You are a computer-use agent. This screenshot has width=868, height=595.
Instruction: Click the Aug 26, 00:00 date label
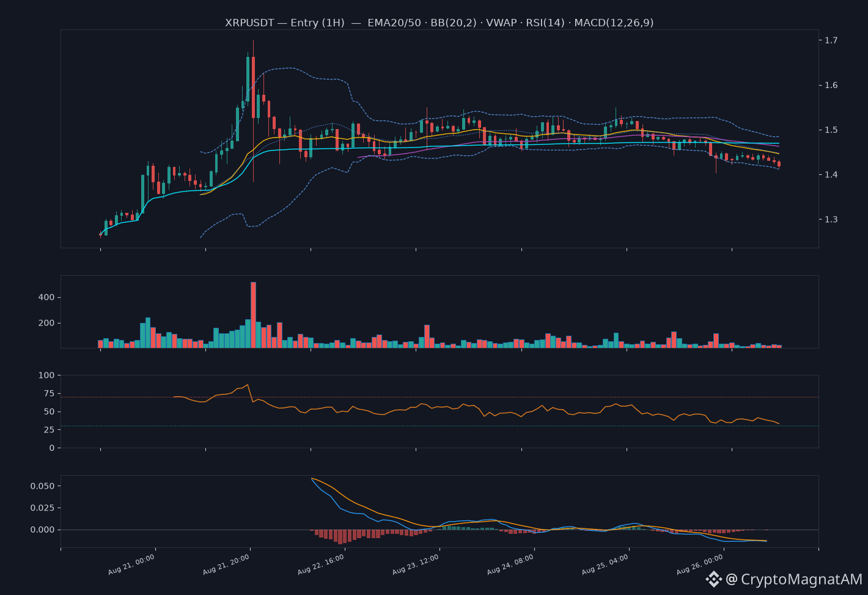(x=699, y=564)
